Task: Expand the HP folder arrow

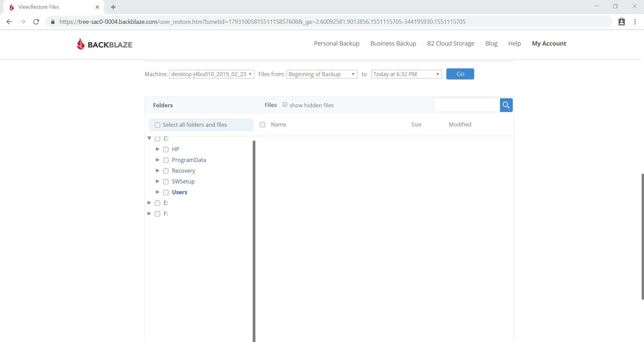Action: (x=157, y=149)
